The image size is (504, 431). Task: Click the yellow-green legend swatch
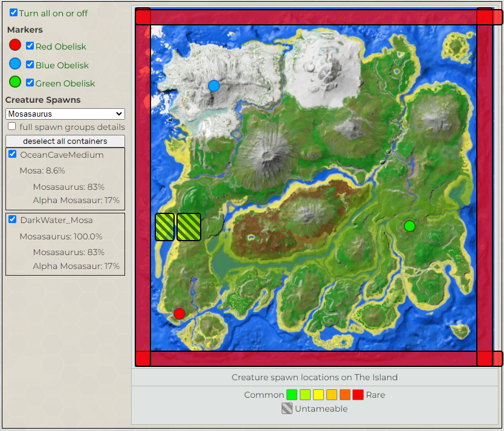point(305,395)
